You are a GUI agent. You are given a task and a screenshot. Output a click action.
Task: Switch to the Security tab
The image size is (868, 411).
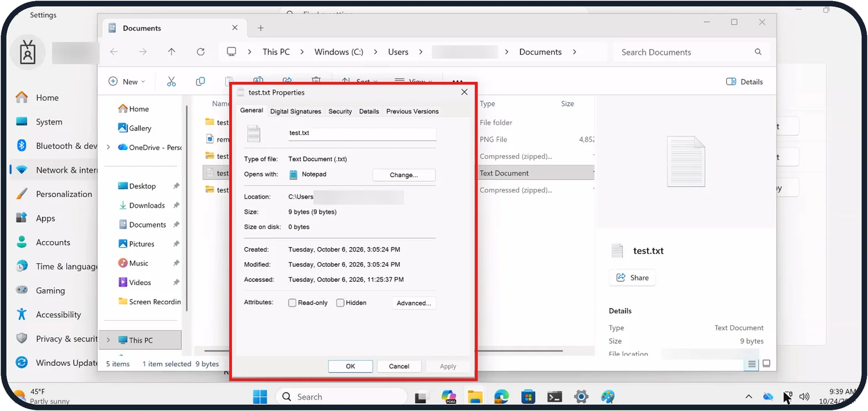pyautogui.click(x=340, y=111)
